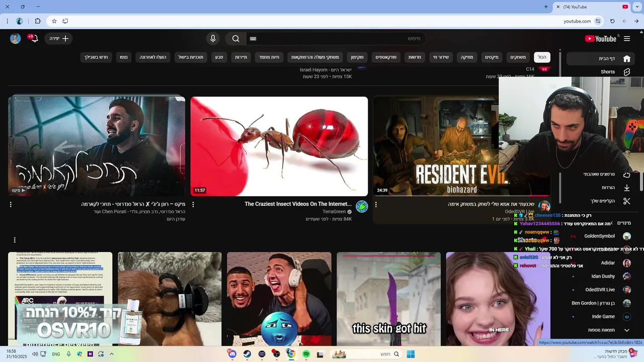Select the פודקאסטים podcasts filter chip
Image resolution: width=644 pixels, height=362 pixels.
[386, 57]
